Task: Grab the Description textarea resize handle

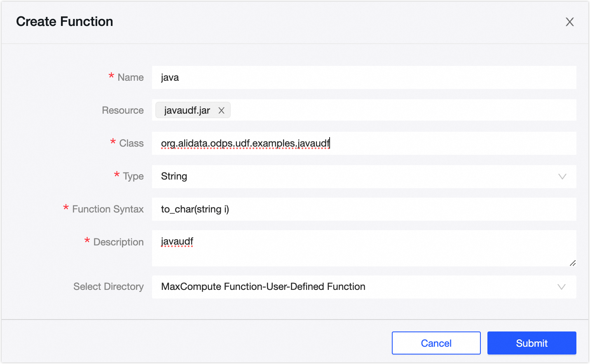Action: pyautogui.click(x=572, y=263)
